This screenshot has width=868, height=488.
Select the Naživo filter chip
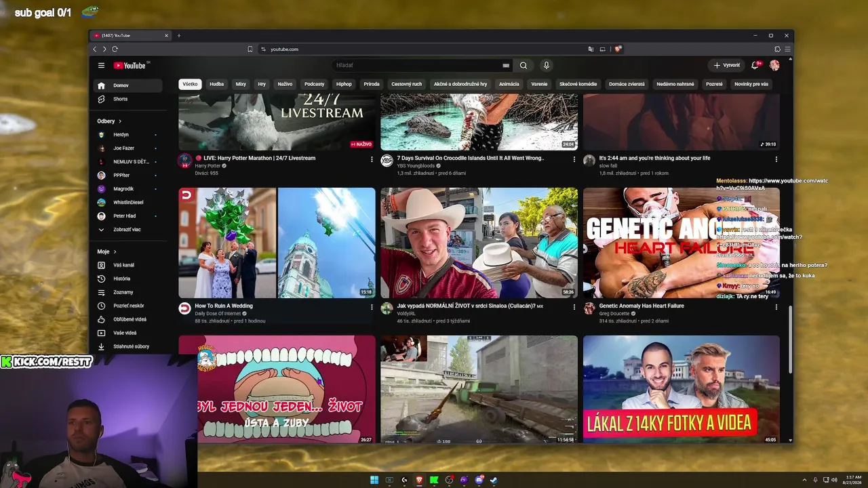[x=285, y=84]
